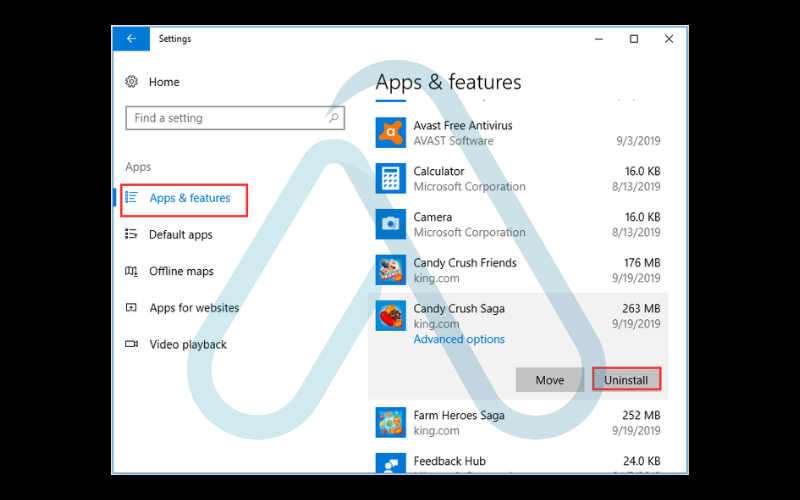Click the Move button
800x500 pixels.
coord(550,380)
